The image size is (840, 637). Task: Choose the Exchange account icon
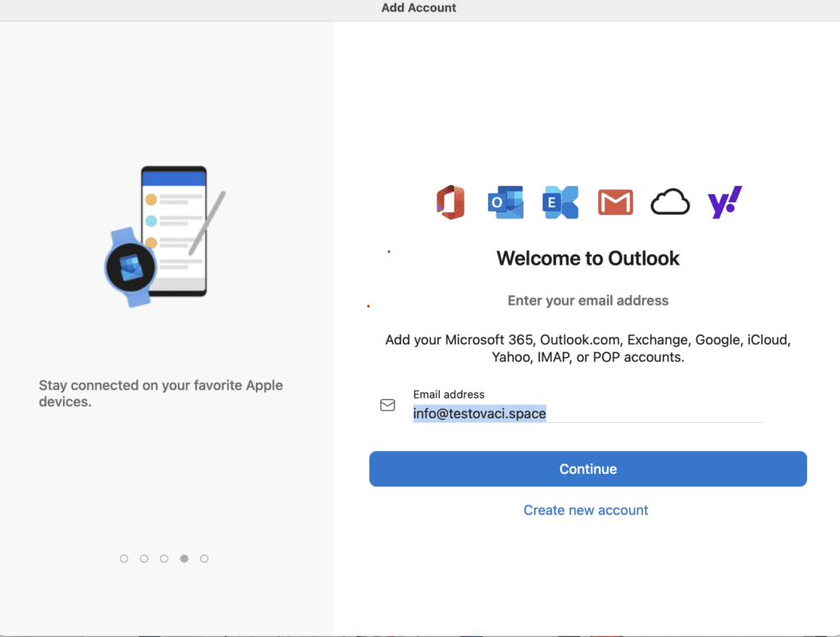(x=560, y=202)
